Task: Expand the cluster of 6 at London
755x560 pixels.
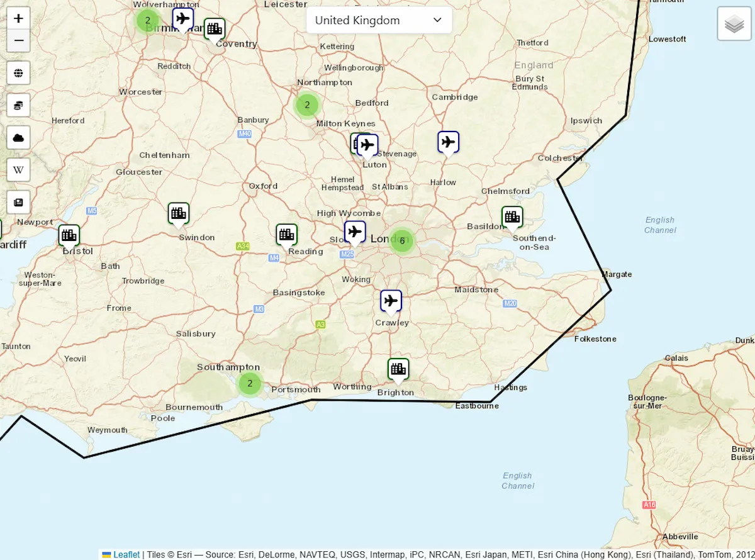Action: coord(402,240)
